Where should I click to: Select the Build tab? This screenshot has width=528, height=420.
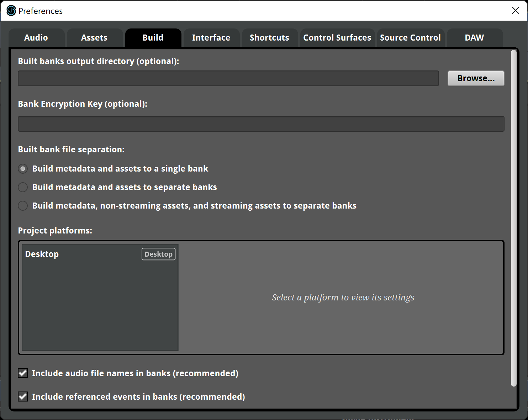coord(153,38)
